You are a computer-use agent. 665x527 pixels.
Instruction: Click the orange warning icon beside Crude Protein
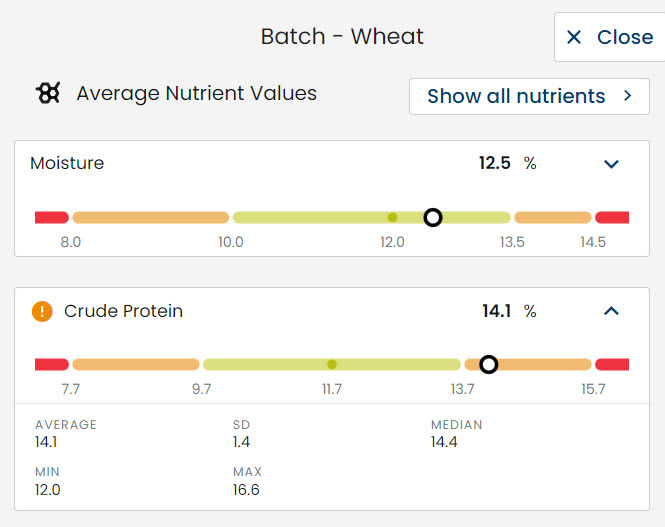(42, 311)
